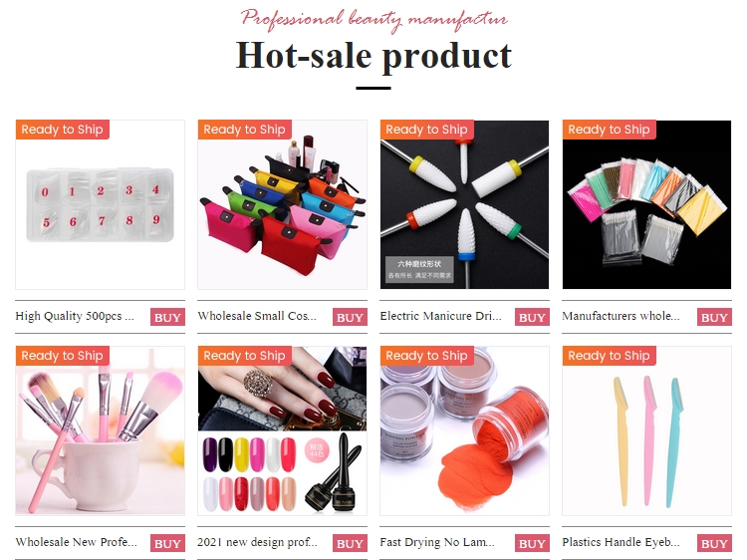Screen dimensions: 747x560
Task: Click BUY for Plastics Handle Eyebrow razor
Action: click(x=714, y=543)
